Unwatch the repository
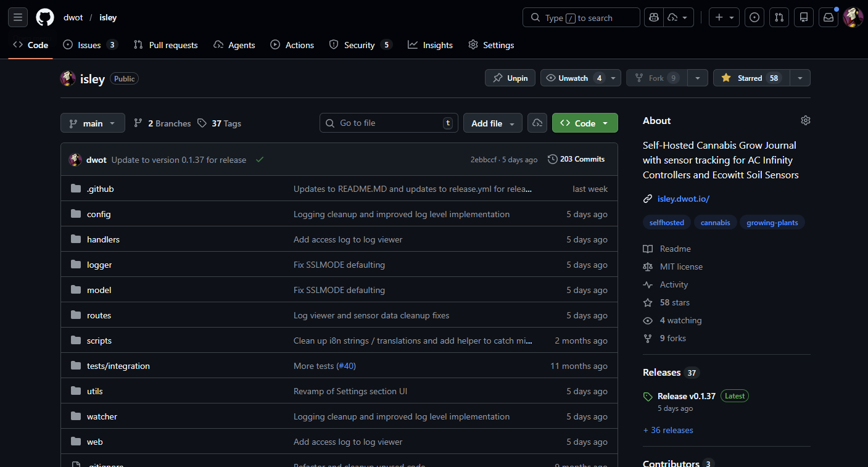868x467 pixels. click(573, 78)
